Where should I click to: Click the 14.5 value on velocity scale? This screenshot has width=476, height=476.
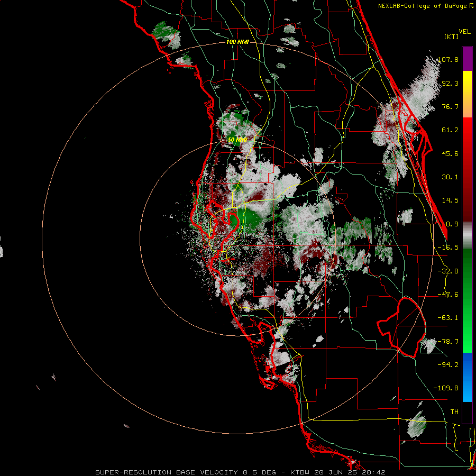point(450,200)
